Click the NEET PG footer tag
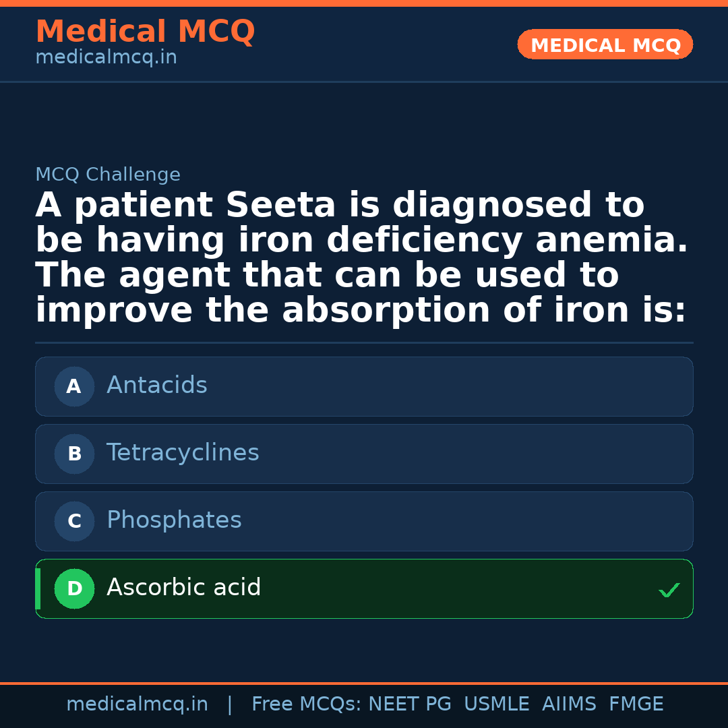The height and width of the screenshot is (728, 728). click(410, 704)
